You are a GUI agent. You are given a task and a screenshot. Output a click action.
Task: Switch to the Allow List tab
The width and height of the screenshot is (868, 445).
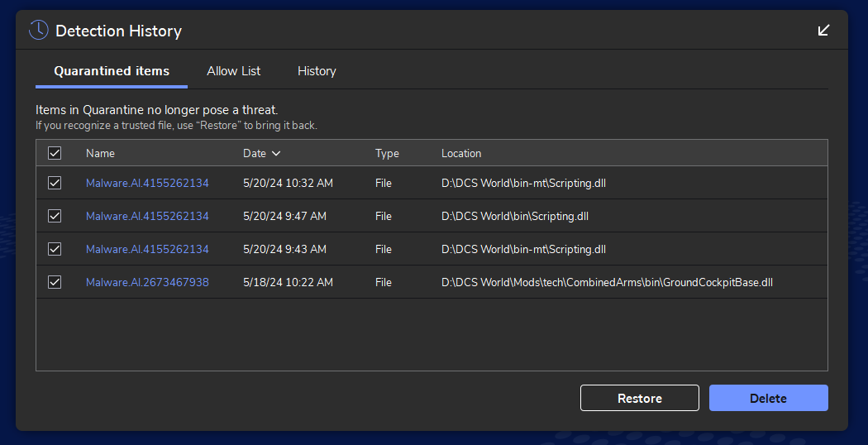(234, 71)
